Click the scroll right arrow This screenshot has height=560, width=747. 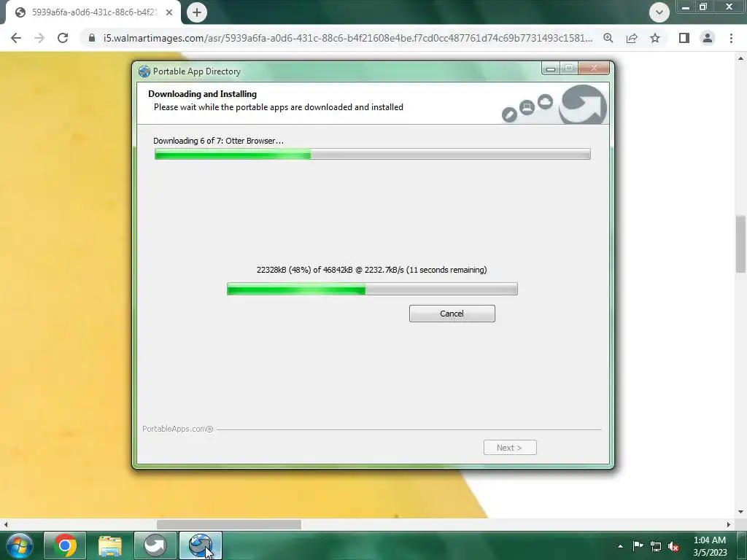pyautogui.click(x=729, y=524)
